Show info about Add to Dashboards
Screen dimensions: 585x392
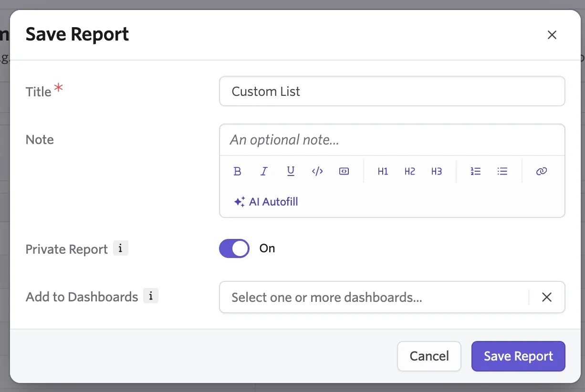(x=151, y=296)
